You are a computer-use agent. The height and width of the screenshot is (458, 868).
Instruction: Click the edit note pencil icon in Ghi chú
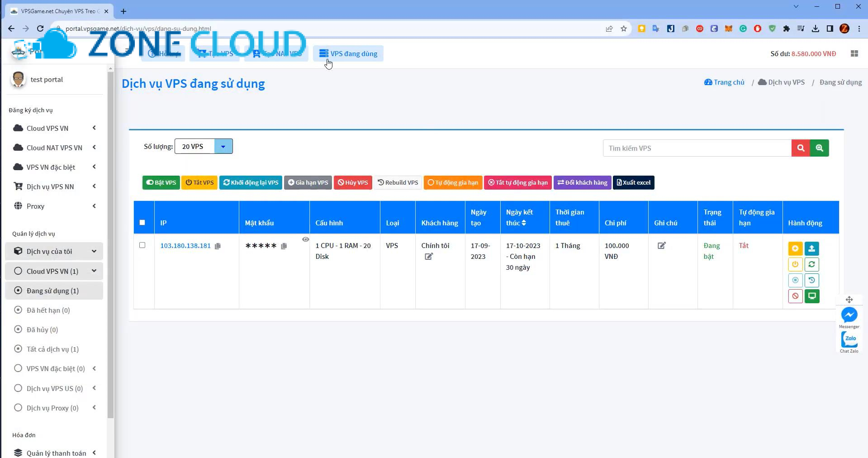[x=661, y=245]
